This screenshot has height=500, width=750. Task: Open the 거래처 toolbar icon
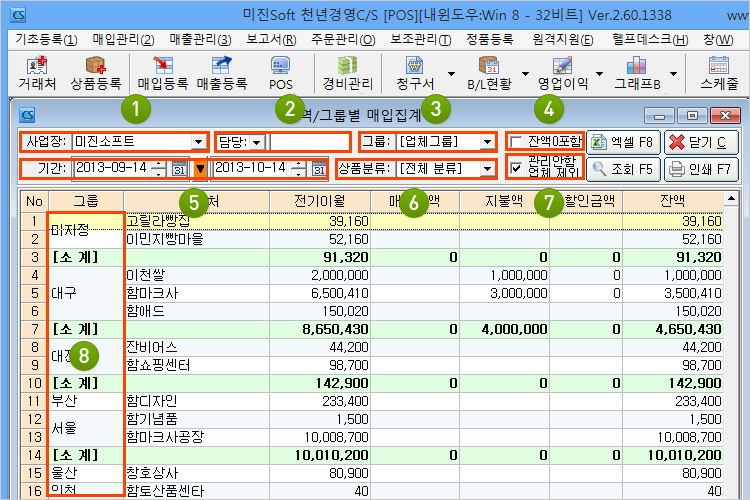coord(37,74)
